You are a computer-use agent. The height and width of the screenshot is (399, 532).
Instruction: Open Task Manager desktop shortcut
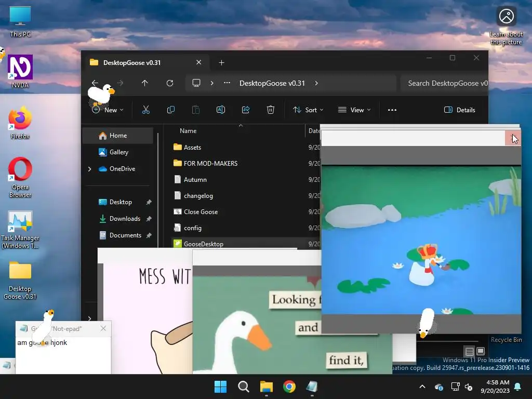pos(20,230)
